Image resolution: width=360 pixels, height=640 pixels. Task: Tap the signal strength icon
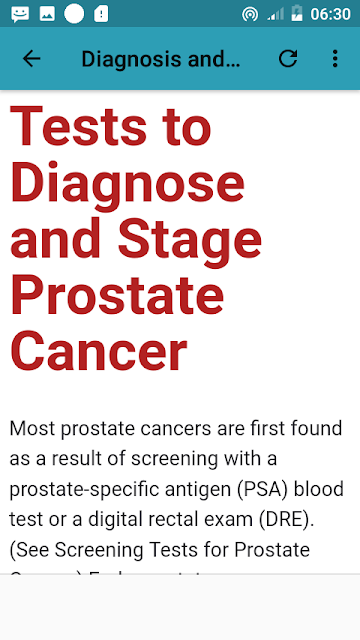pos(276,15)
